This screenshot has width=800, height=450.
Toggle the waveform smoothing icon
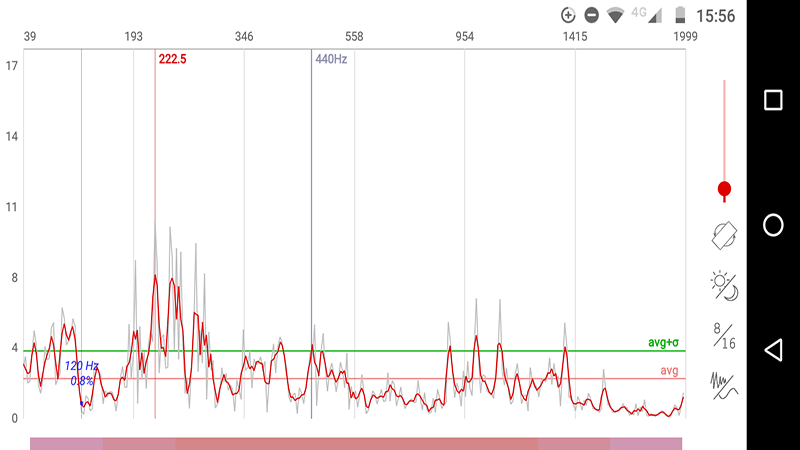click(x=724, y=384)
